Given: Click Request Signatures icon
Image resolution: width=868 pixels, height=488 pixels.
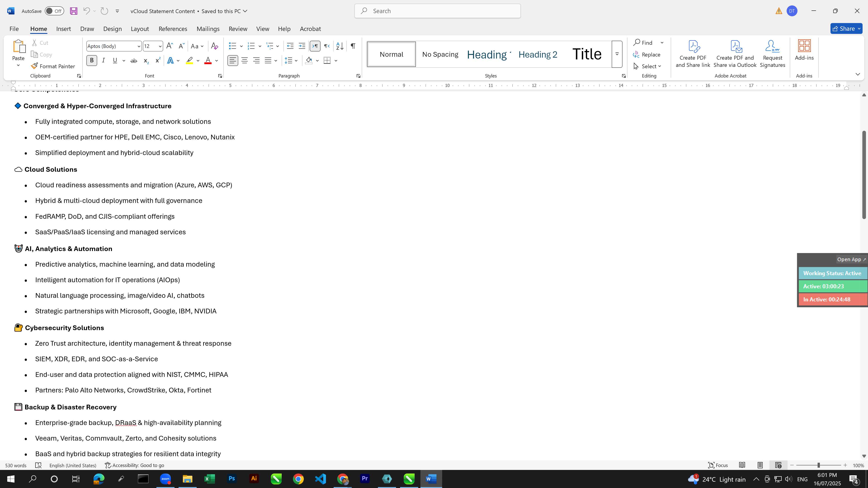Looking at the screenshot, I should [772, 54].
